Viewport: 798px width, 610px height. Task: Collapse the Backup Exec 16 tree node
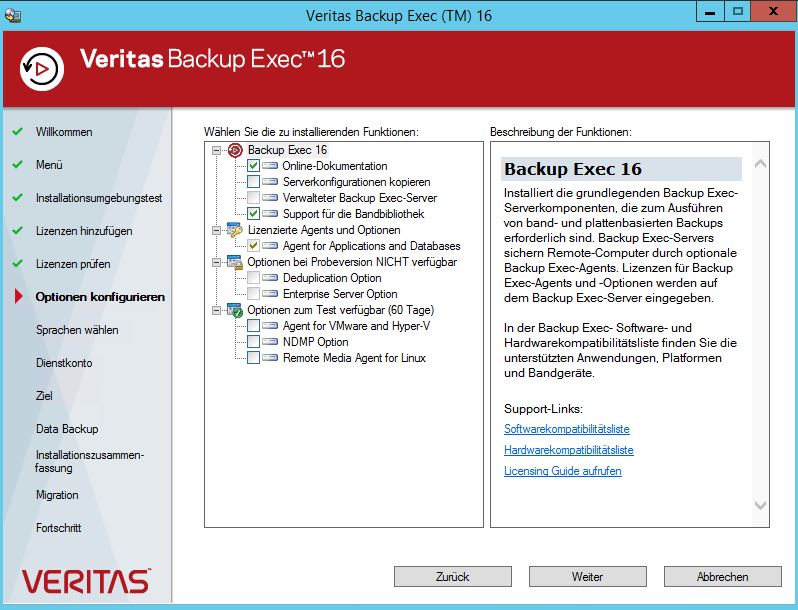[216, 150]
